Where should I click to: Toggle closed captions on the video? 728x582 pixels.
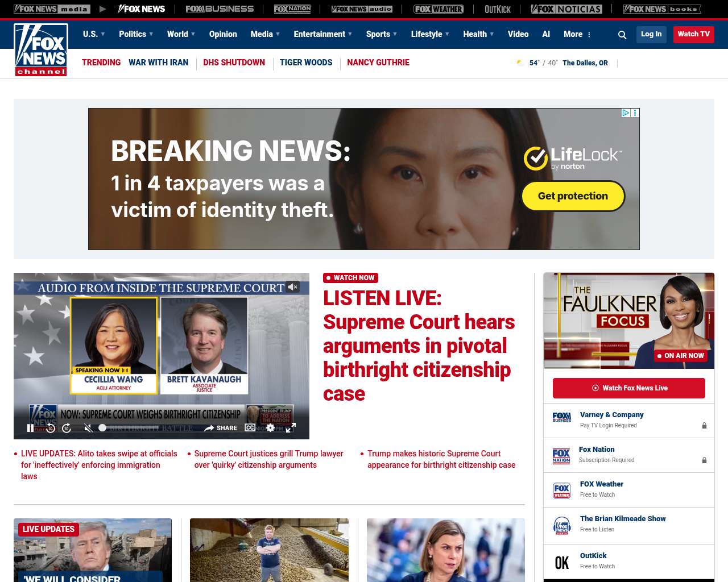pos(250,427)
